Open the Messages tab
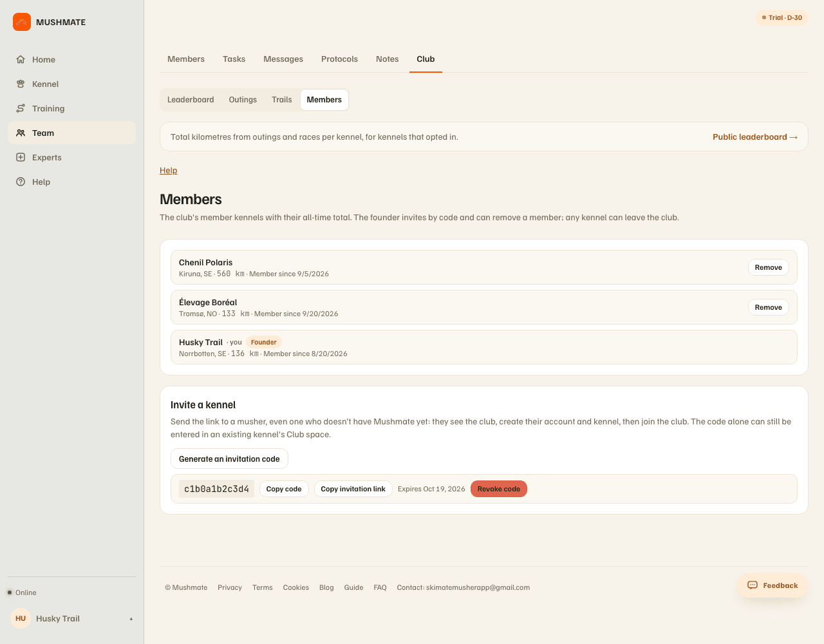The width and height of the screenshot is (824, 644). [x=283, y=59]
